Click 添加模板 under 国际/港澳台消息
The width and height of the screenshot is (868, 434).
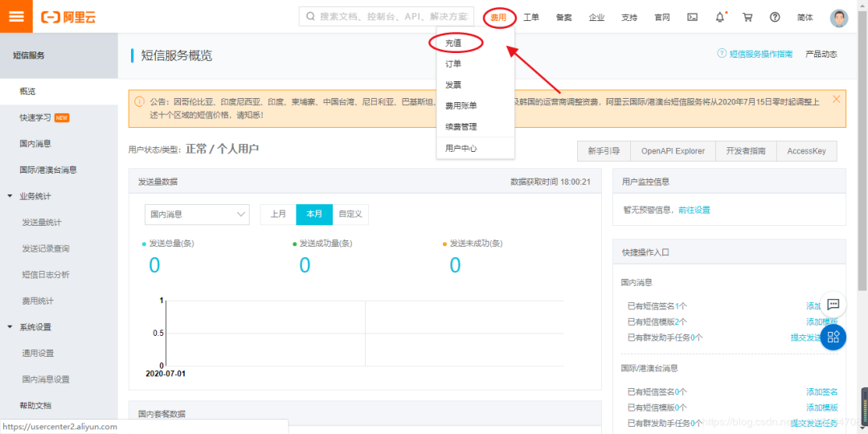point(822,407)
